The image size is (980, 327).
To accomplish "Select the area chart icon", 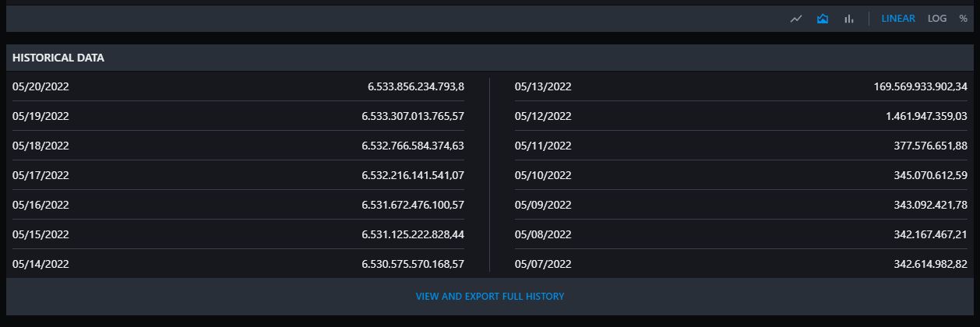I will click(x=822, y=19).
